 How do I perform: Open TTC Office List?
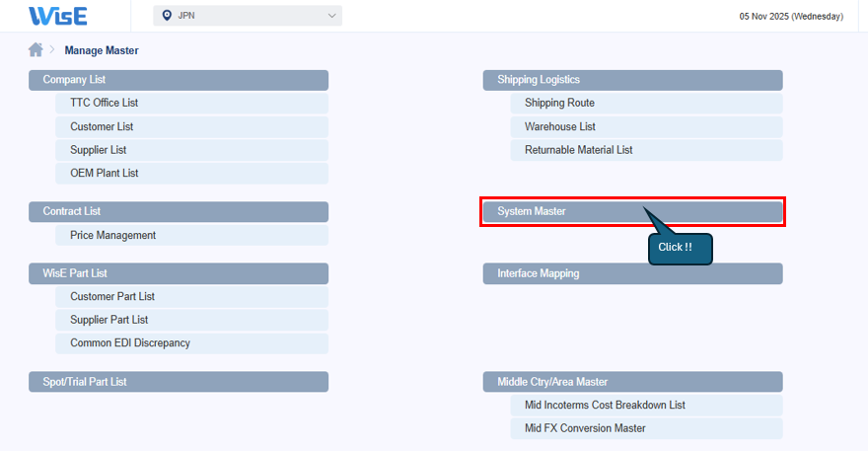coord(104,103)
